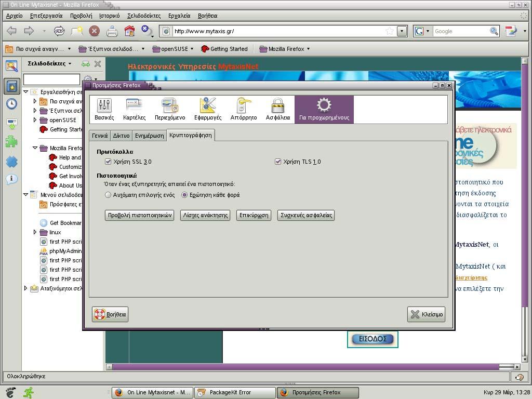This screenshot has width=532, height=399.
Task: Click the Λίστες ανάκτησης button
Action: pos(205,215)
